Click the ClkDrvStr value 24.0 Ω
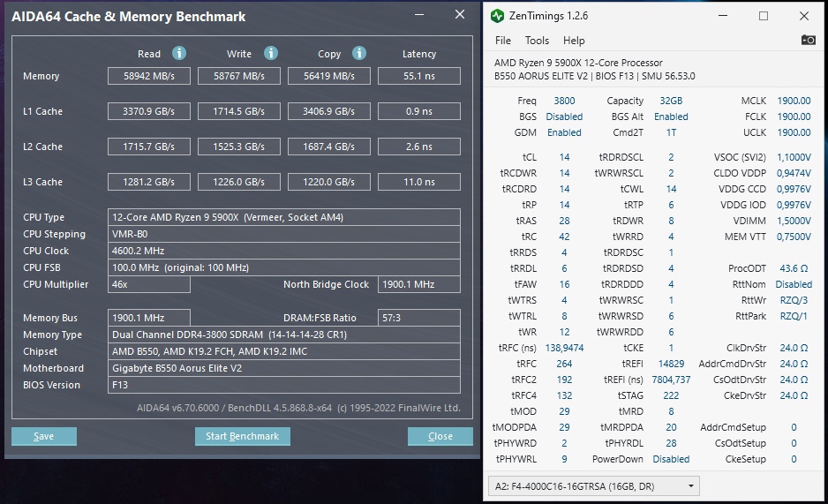The image size is (828, 504). click(x=794, y=348)
